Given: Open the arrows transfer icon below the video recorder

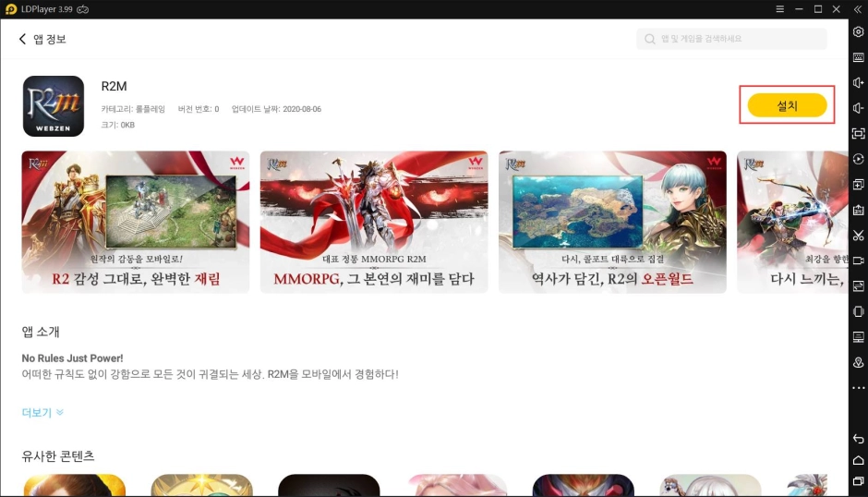Looking at the screenshot, I should tap(858, 285).
